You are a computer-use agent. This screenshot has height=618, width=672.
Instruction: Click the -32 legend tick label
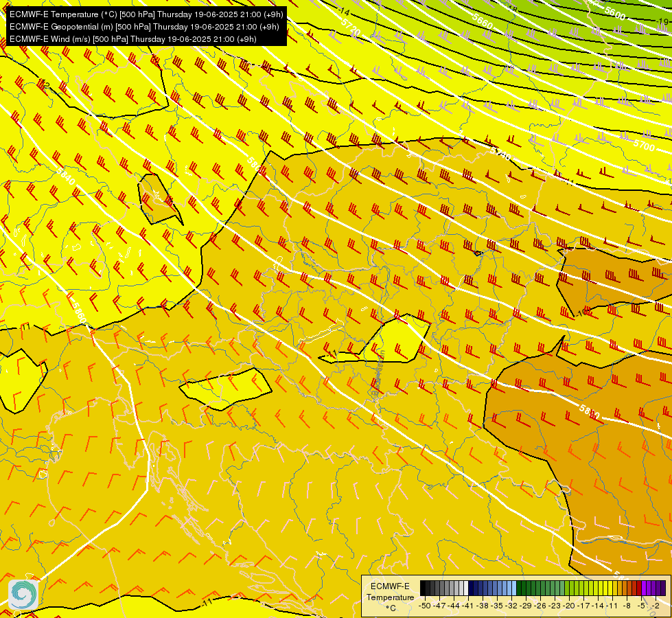click(x=511, y=606)
